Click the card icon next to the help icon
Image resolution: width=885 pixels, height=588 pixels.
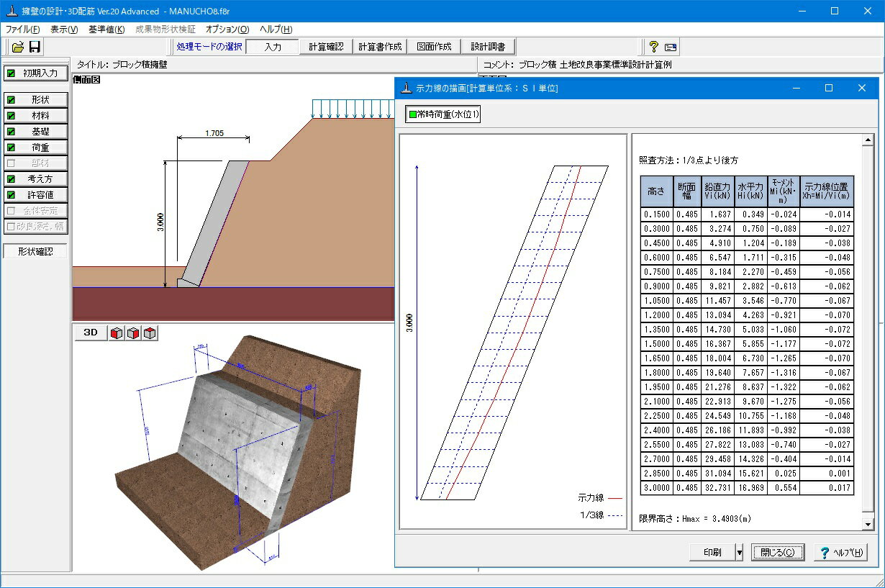click(x=671, y=47)
